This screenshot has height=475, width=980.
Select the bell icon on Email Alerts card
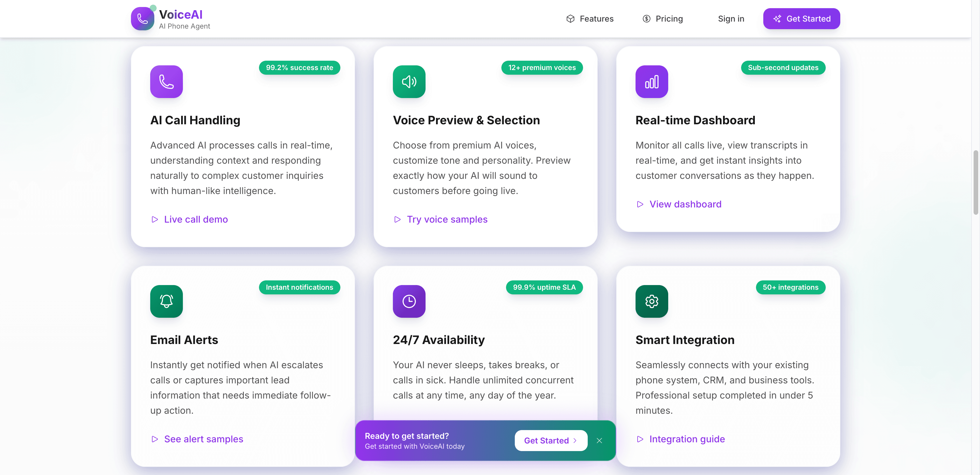(166, 301)
